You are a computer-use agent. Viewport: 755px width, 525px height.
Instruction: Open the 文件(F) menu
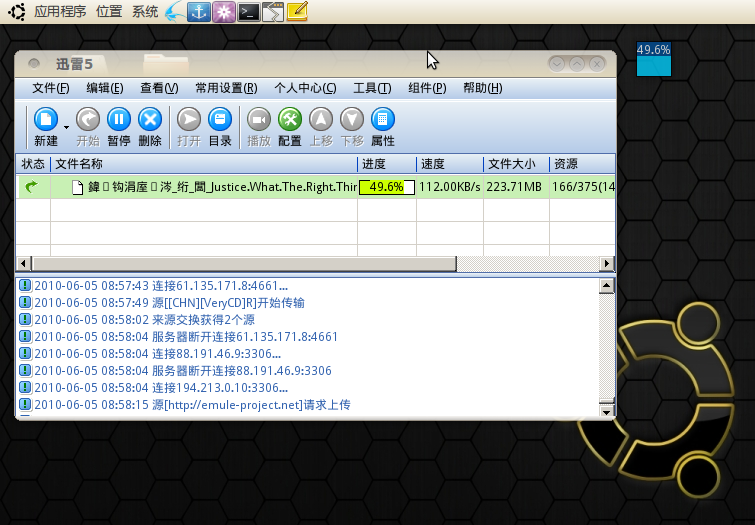pos(50,88)
